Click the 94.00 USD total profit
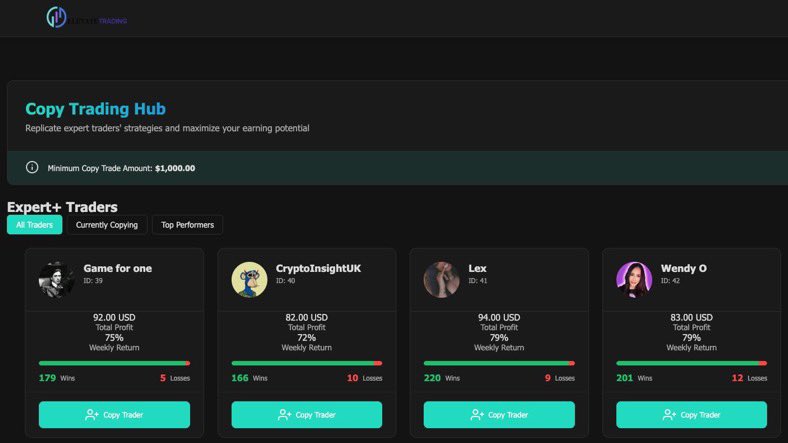The width and height of the screenshot is (788, 443). pyautogui.click(x=499, y=317)
